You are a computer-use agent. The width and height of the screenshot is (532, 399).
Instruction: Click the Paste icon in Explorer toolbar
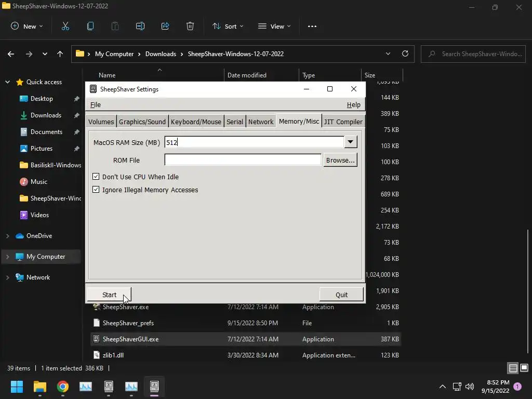tap(115, 26)
